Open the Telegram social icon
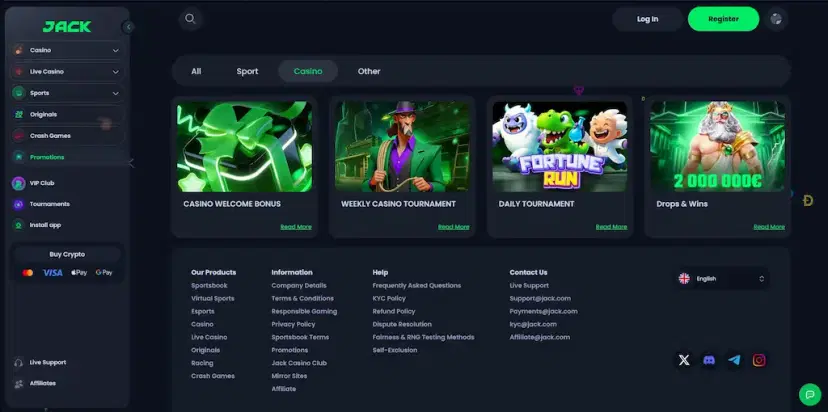Viewport: 828px width, 412px height. pyautogui.click(x=734, y=360)
